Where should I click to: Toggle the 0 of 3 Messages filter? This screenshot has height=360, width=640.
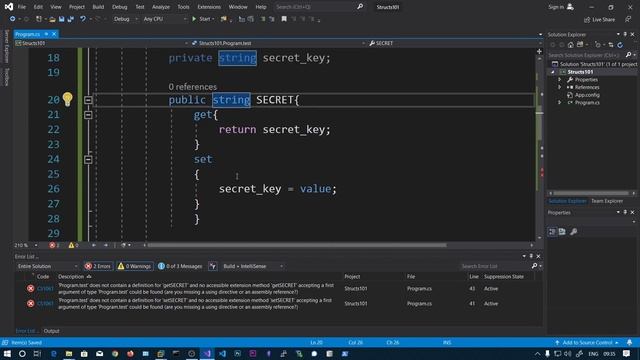tap(180, 267)
